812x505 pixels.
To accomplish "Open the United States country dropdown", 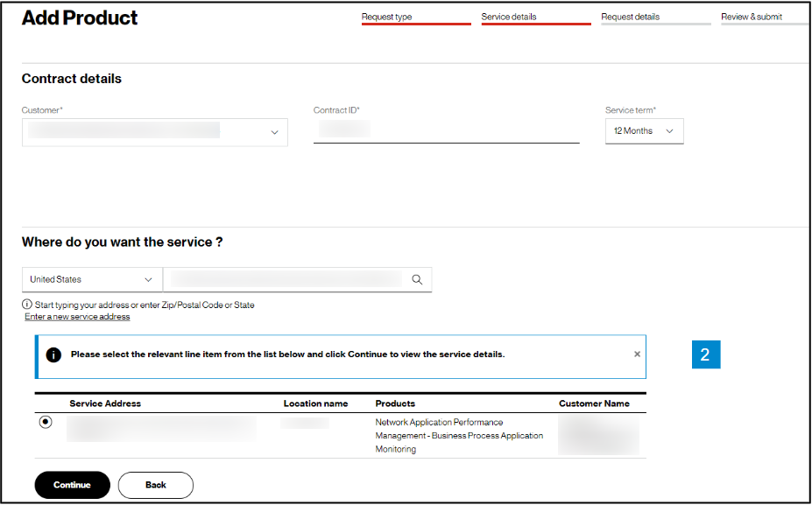I will pos(91,280).
